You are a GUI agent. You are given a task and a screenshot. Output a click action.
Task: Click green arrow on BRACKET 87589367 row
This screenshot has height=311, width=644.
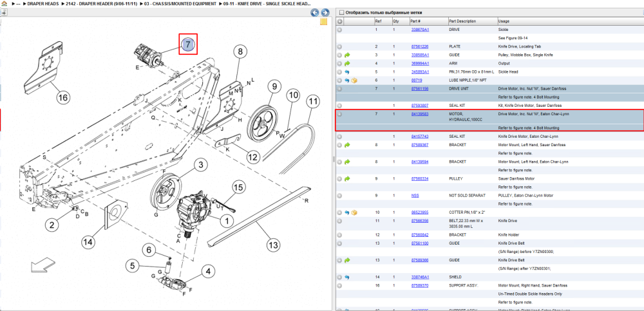pyautogui.click(x=347, y=145)
